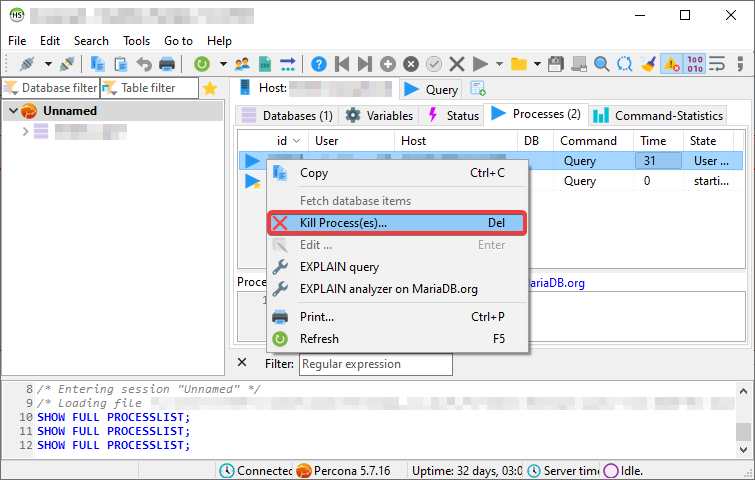Click the Export grid rows CSV icon
The image size is (755, 480).
[x=264, y=63]
